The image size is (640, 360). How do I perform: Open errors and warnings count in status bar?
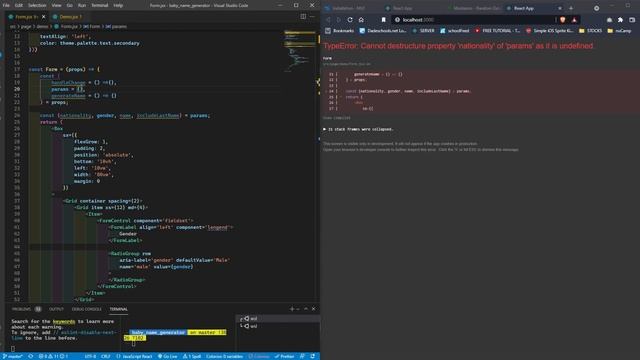[53, 356]
